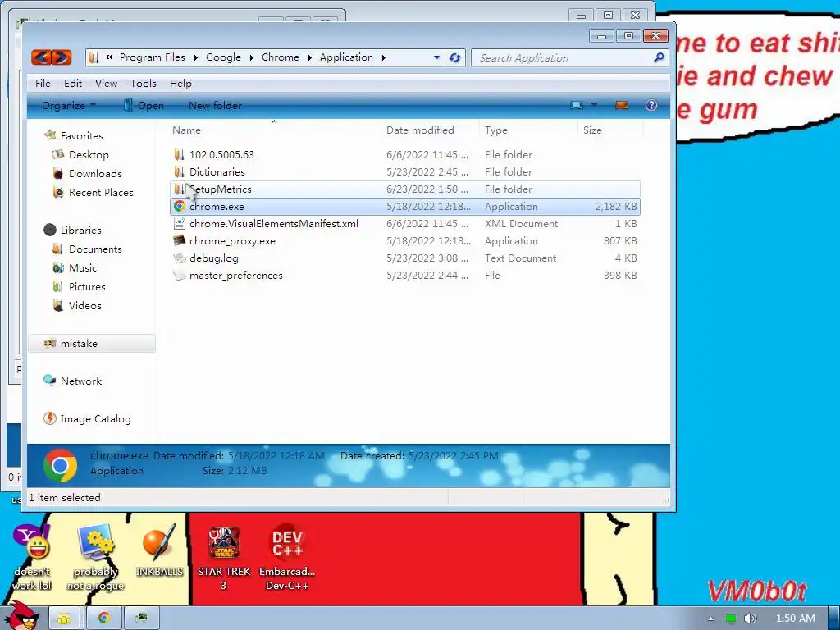Sort by Size column header
840x630 pixels.
[592, 130]
